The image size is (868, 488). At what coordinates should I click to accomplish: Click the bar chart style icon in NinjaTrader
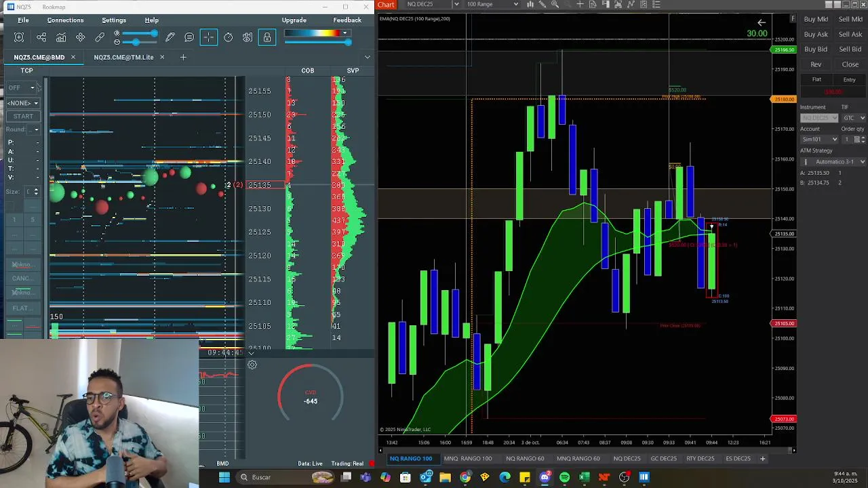point(530,4)
